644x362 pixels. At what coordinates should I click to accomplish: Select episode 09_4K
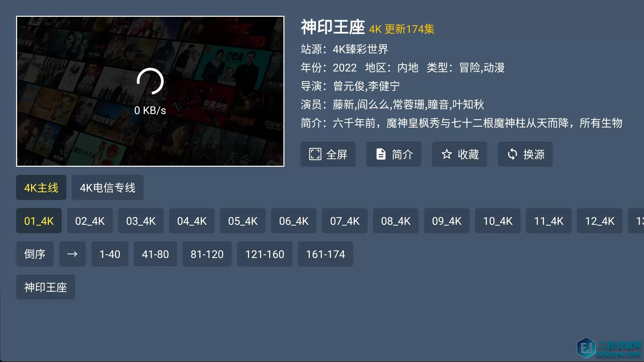447,221
